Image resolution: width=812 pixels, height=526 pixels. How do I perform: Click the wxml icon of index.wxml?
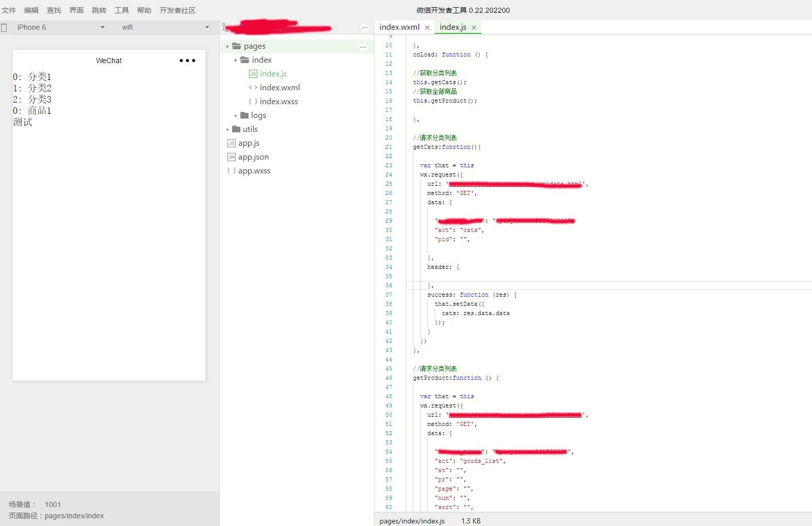coord(253,88)
